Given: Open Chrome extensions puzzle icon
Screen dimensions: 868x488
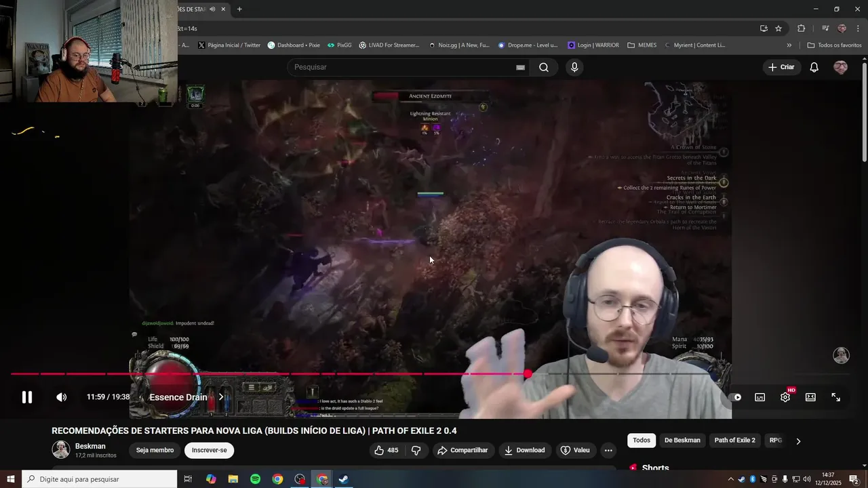Looking at the screenshot, I should coord(802,28).
